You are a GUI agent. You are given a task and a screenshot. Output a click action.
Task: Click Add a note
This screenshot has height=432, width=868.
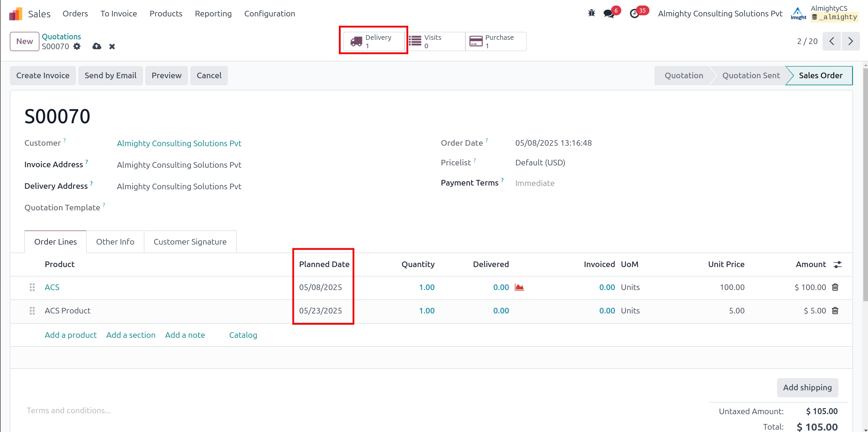185,335
